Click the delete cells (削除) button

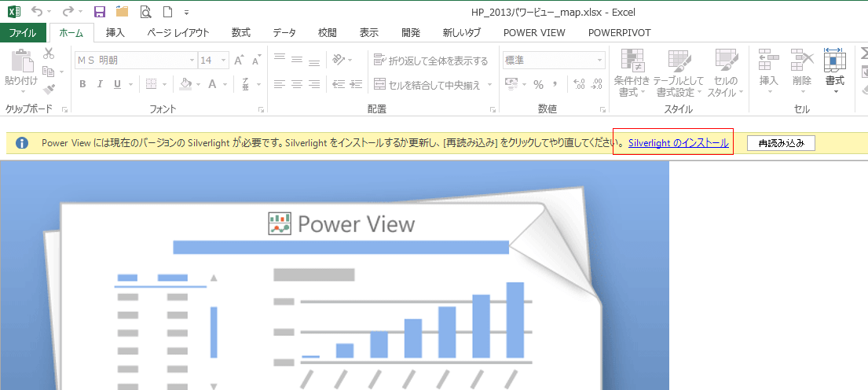pyautogui.click(x=801, y=72)
